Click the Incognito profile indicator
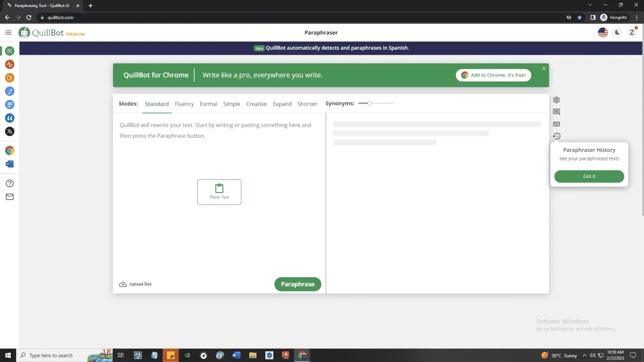 click(x=614, y=17)
